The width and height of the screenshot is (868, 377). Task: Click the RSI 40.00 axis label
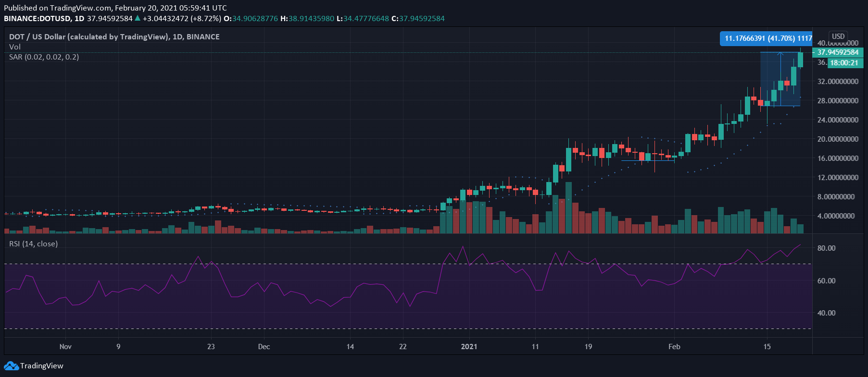point(826,313)
